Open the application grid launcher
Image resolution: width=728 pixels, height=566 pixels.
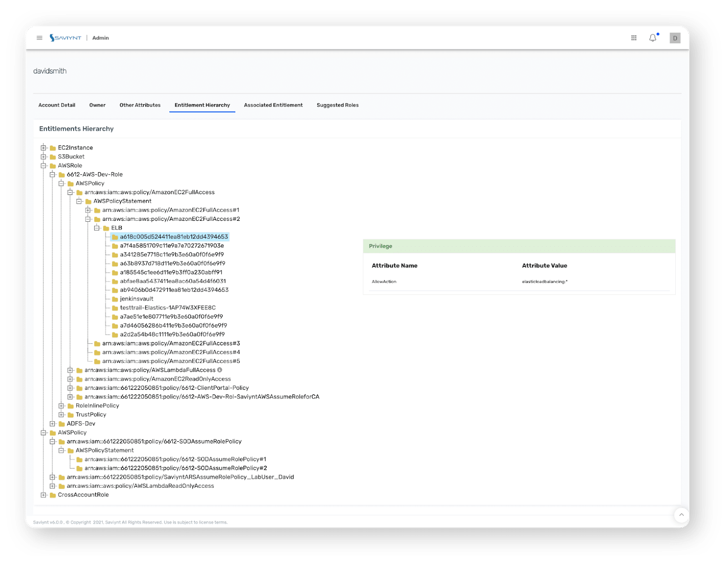[634, 38]
